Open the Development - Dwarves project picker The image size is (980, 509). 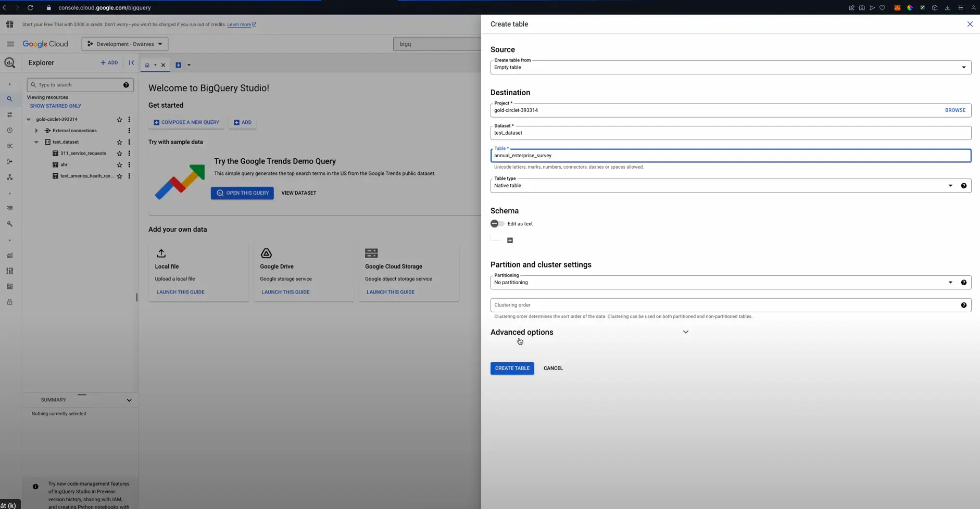pos(125,44)
